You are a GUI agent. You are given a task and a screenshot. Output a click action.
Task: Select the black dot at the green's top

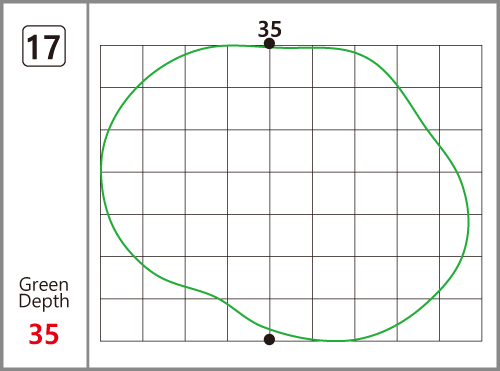click(269, 43)
